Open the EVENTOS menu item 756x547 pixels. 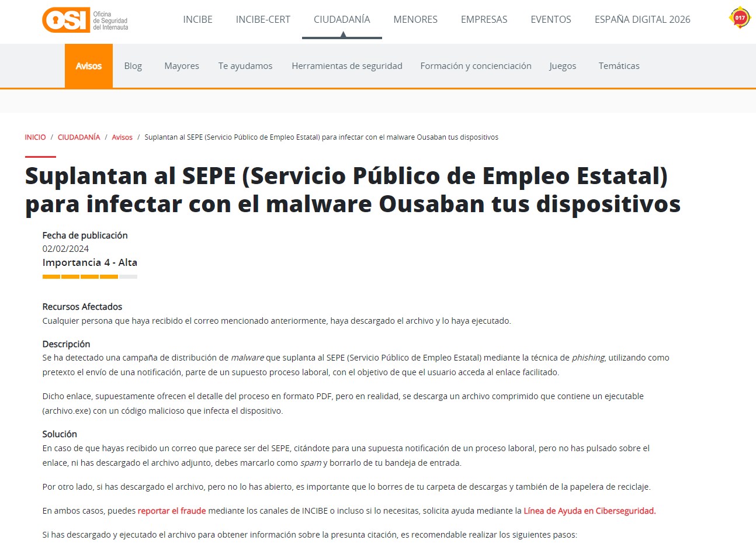point(551,19)
